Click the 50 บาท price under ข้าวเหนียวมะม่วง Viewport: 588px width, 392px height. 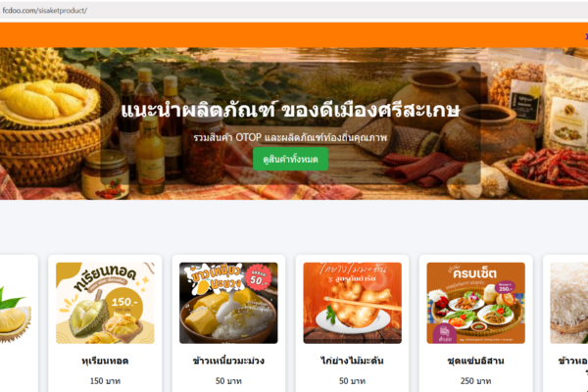pos(228,381)
